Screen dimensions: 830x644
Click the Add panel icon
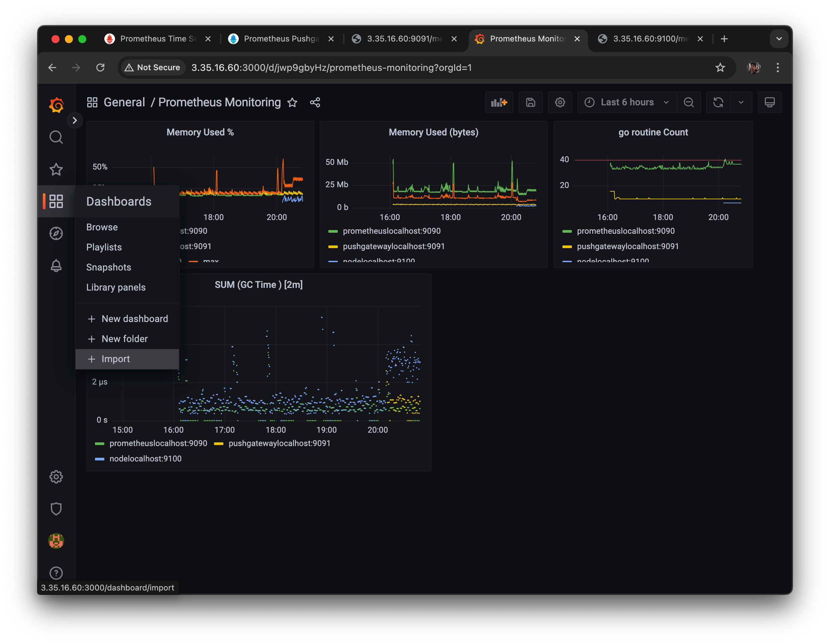(x=499, y=102)
